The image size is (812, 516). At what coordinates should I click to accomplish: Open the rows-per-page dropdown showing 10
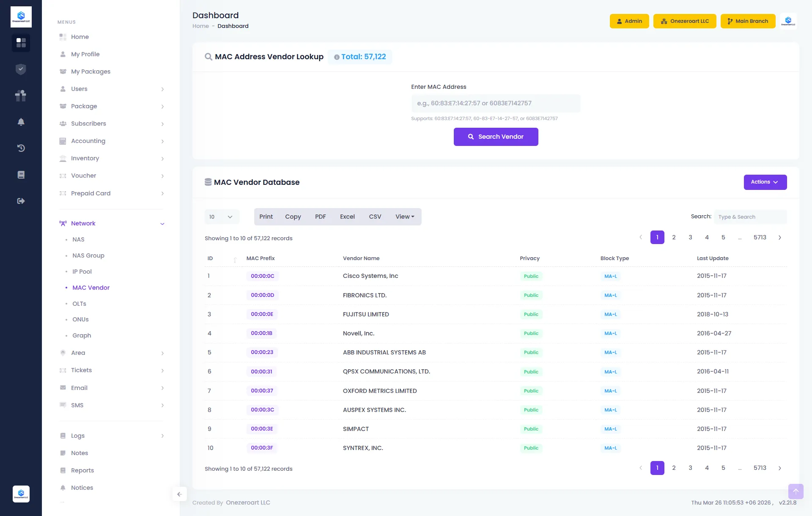click(221, 217)
